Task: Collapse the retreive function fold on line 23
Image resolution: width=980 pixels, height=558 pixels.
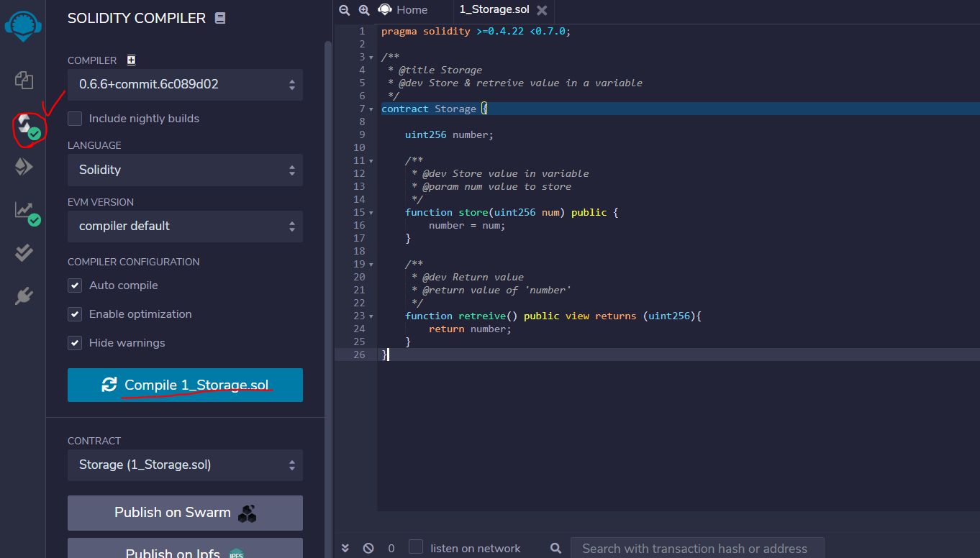Action: (371, 316)
